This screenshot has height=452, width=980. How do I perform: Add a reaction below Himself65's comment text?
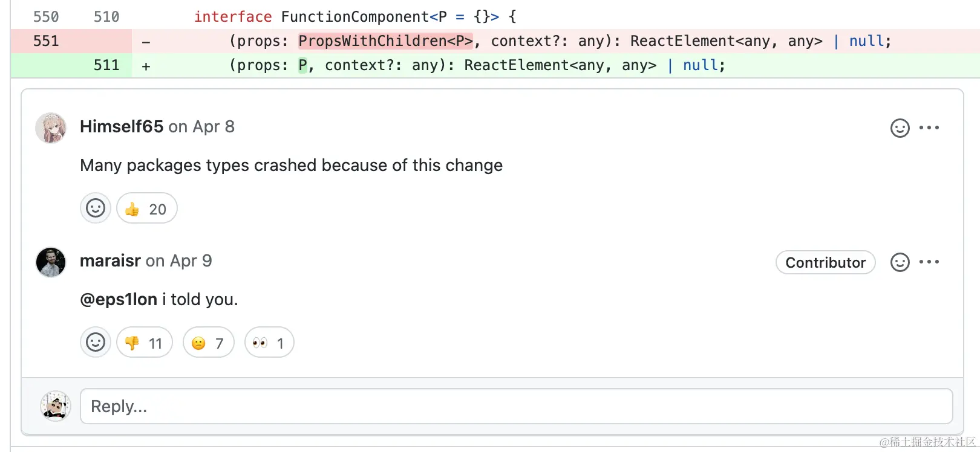[x=96, y=208]
